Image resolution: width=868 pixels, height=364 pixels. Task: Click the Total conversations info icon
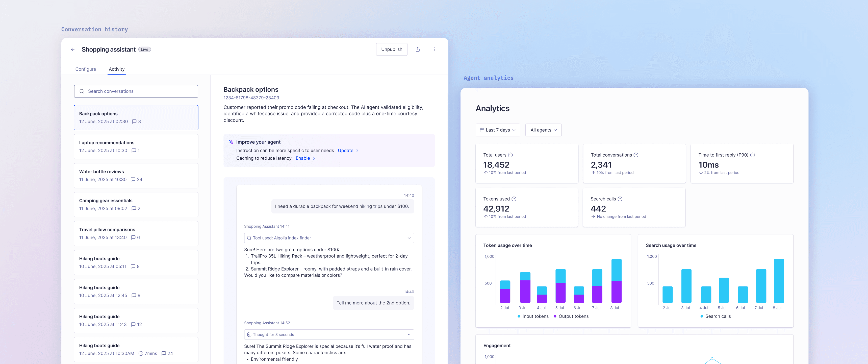click(635, 155)
